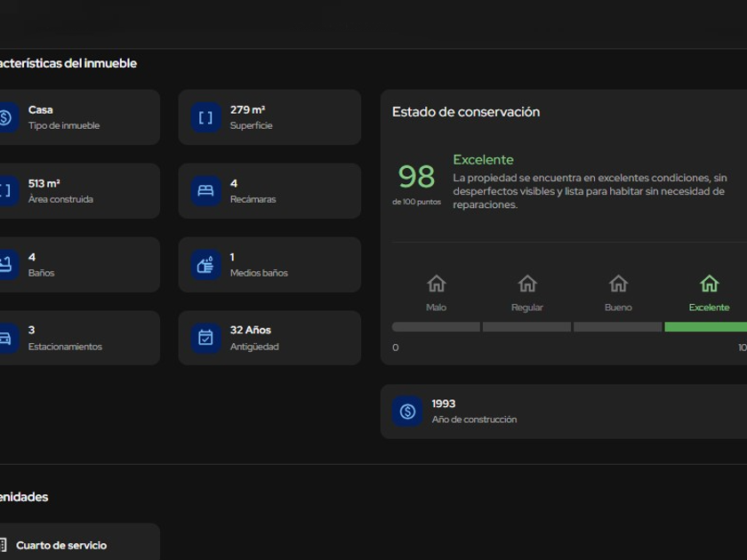Click the building icon beside Cuarto de servicio
The image size is (747, 560).
pos(5,545)
